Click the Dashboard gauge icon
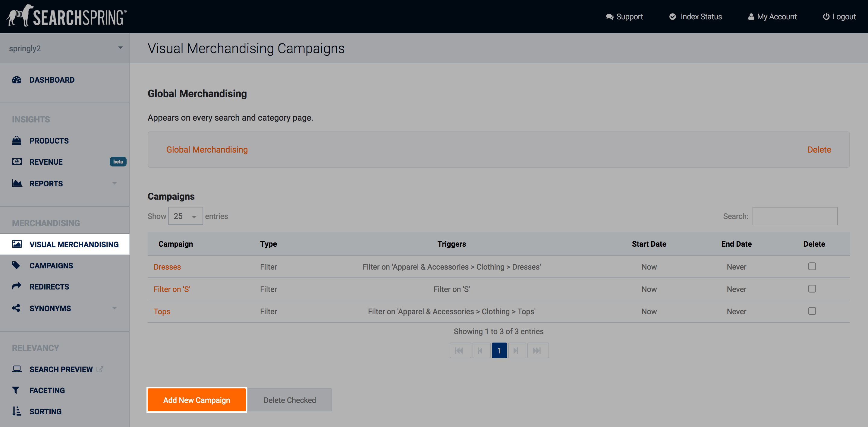The height and width of the screenshot is (427, 868). (x=17, y=80)
